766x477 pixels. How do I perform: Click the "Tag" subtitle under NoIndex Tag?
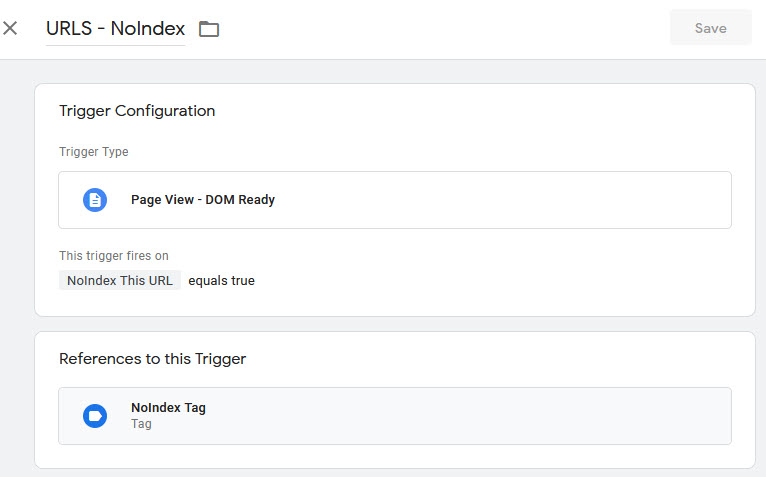tap(141, 424)
